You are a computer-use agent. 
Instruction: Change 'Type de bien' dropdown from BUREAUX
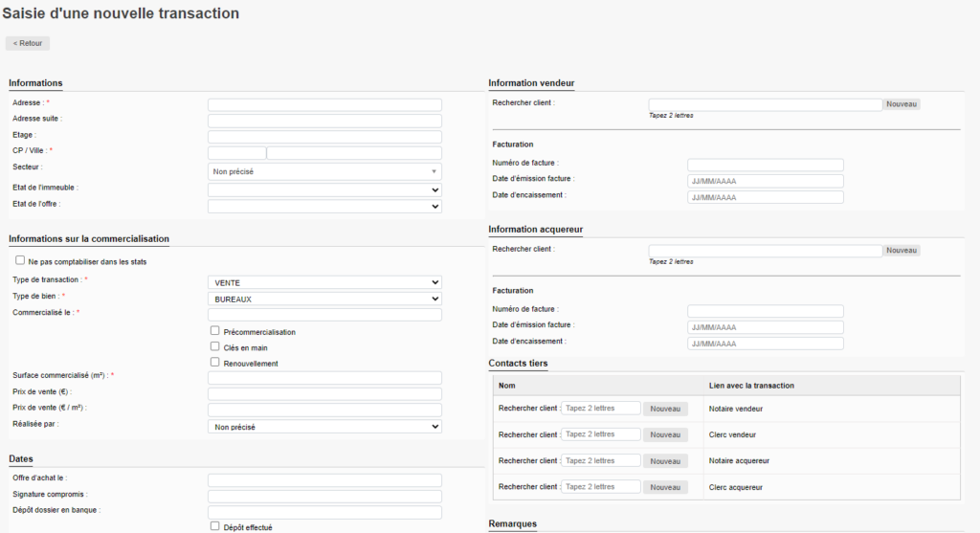(x=324, y=299)
